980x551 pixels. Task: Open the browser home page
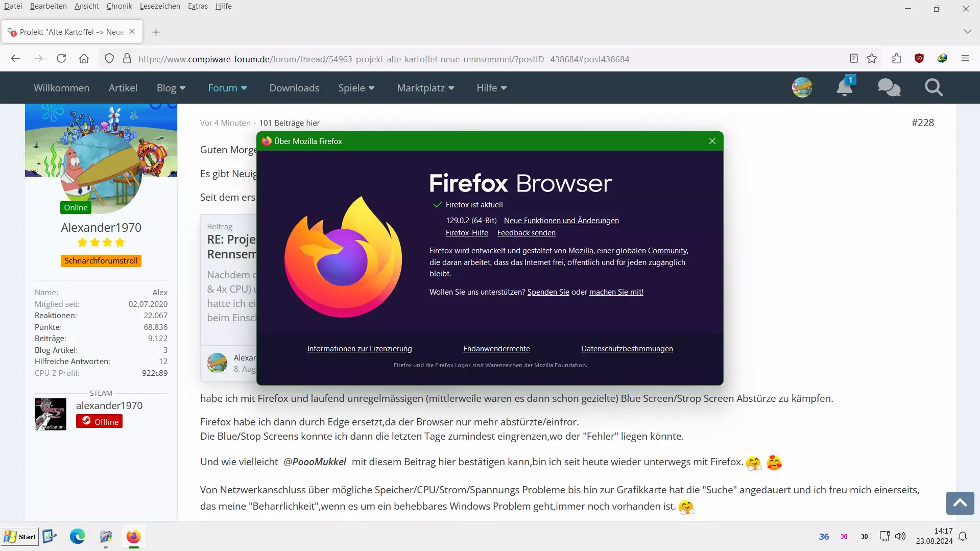84,59
